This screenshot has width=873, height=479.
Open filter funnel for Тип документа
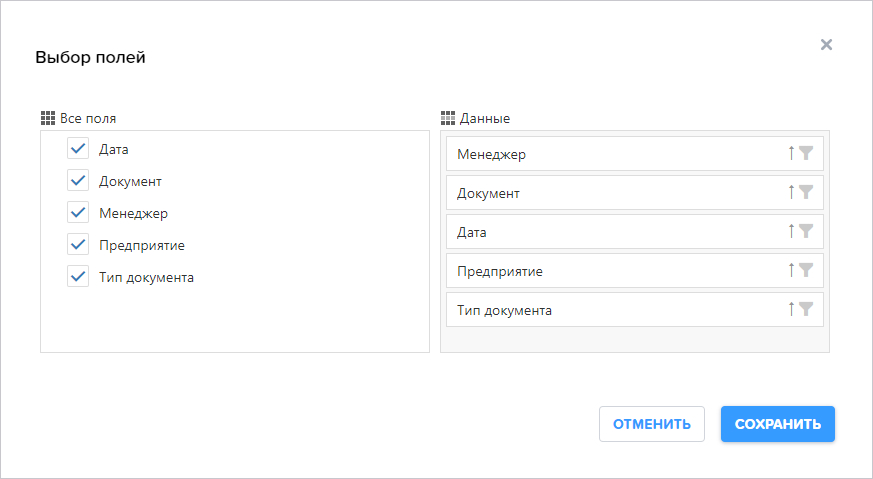click(806, 309)
